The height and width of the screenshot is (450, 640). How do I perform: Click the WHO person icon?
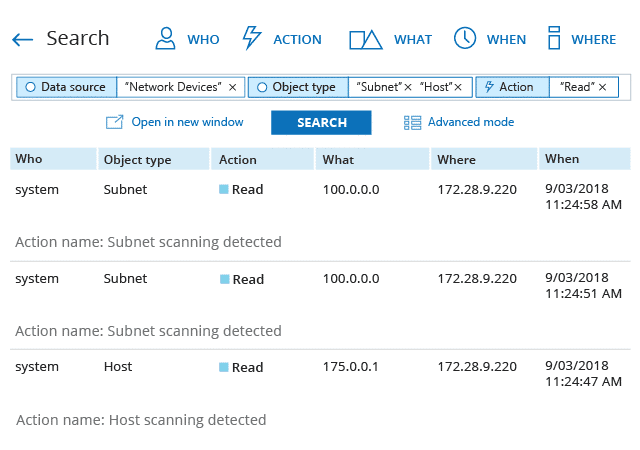tap(165, 38)
